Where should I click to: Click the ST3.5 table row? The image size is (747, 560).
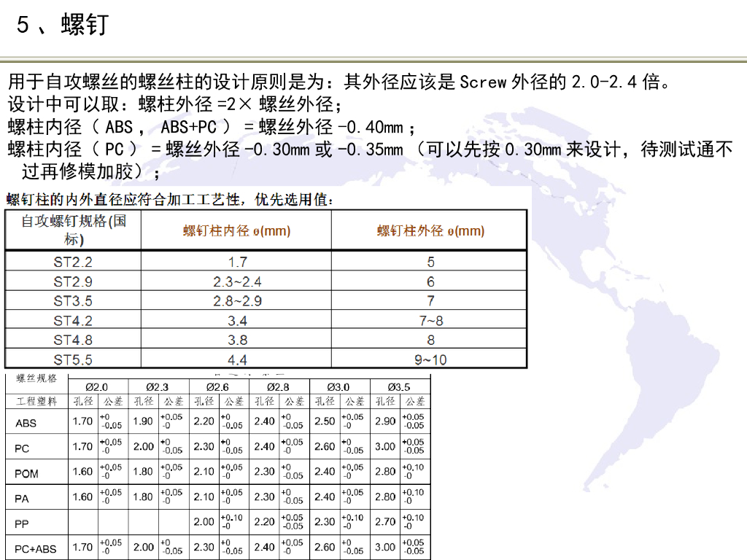[73, 300]
